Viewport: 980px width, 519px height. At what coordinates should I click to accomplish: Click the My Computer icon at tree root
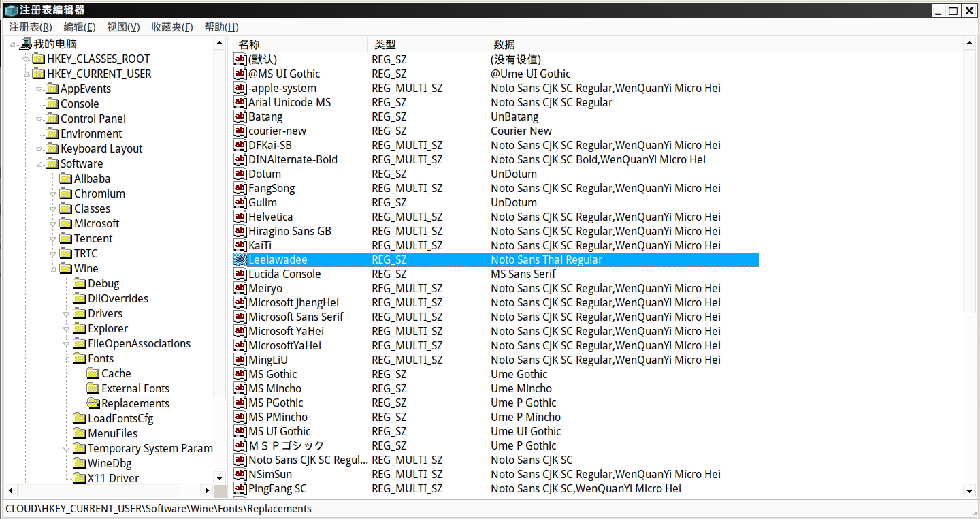coord(26,44)
